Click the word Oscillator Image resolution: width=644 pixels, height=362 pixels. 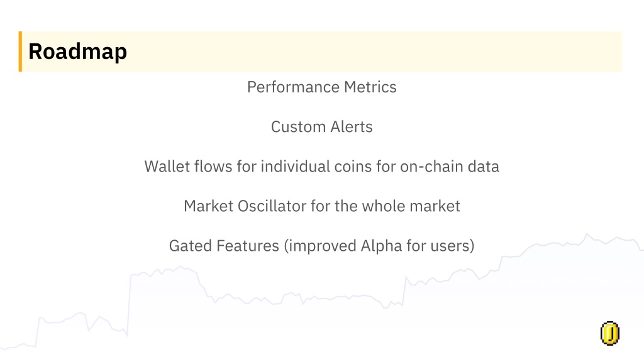tap(272, 206)
